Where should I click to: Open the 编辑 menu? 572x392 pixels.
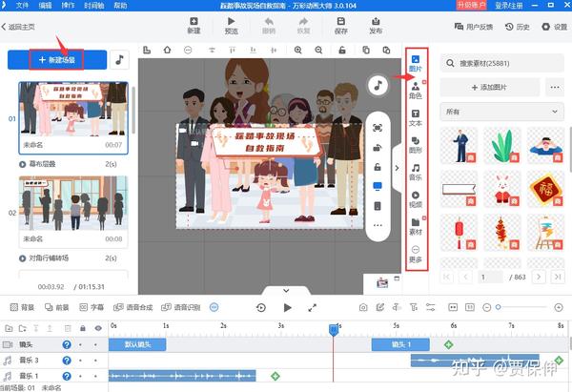[x=45, y=6]
